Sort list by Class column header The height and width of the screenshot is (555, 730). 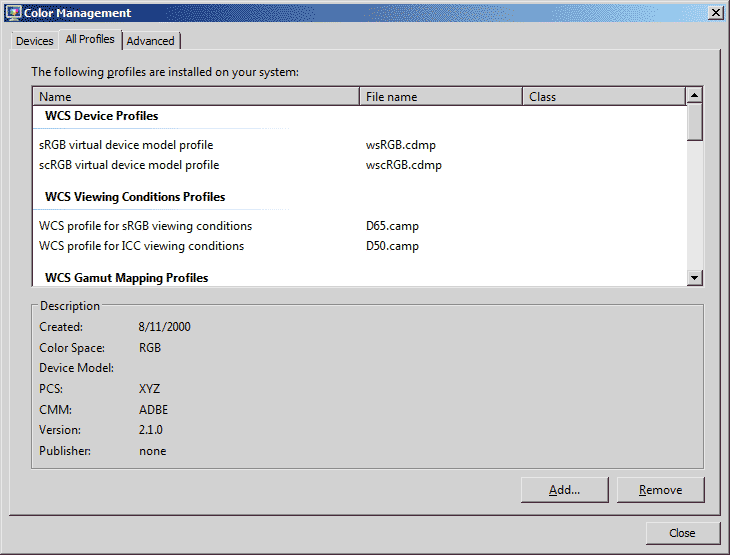point(604,96)
